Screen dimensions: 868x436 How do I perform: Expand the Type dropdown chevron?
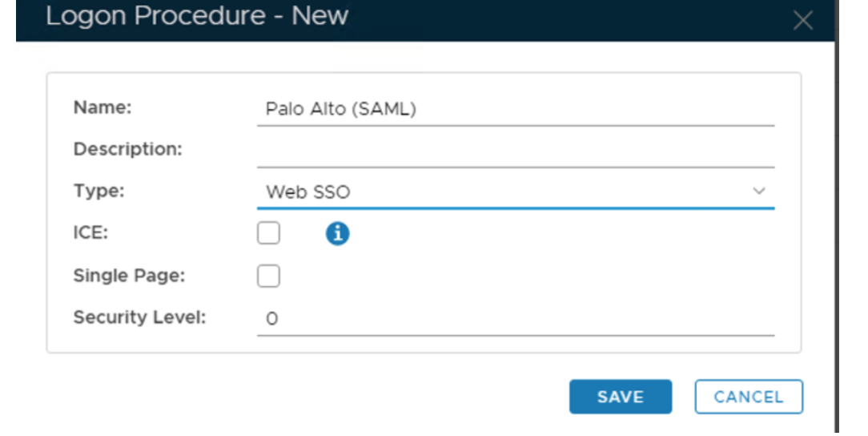(x=758, y=192)
